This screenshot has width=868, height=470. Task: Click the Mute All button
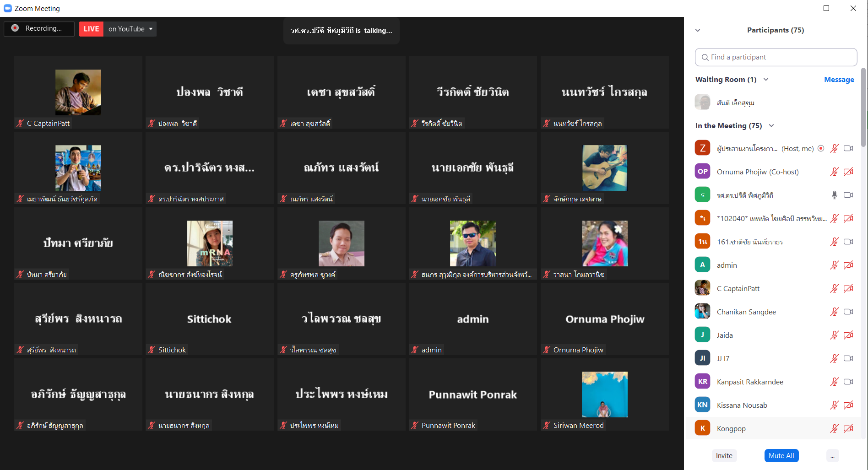tap(781, 455)
